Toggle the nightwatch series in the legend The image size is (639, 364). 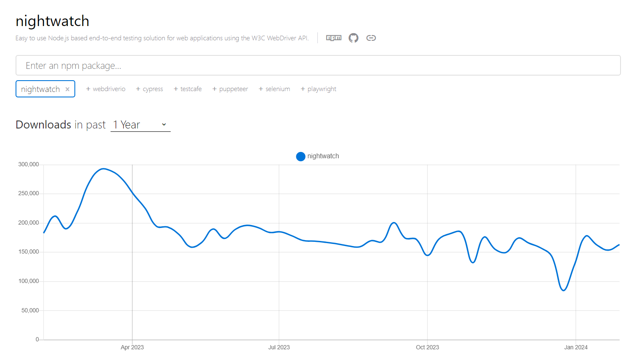pyautogui.click(x=317, y=156)
